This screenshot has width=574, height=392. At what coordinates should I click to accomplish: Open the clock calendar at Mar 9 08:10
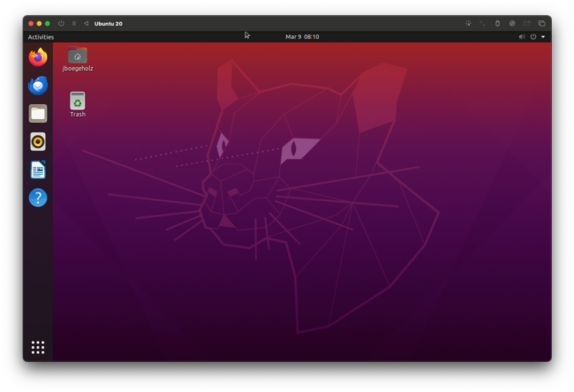coord(302,37)
